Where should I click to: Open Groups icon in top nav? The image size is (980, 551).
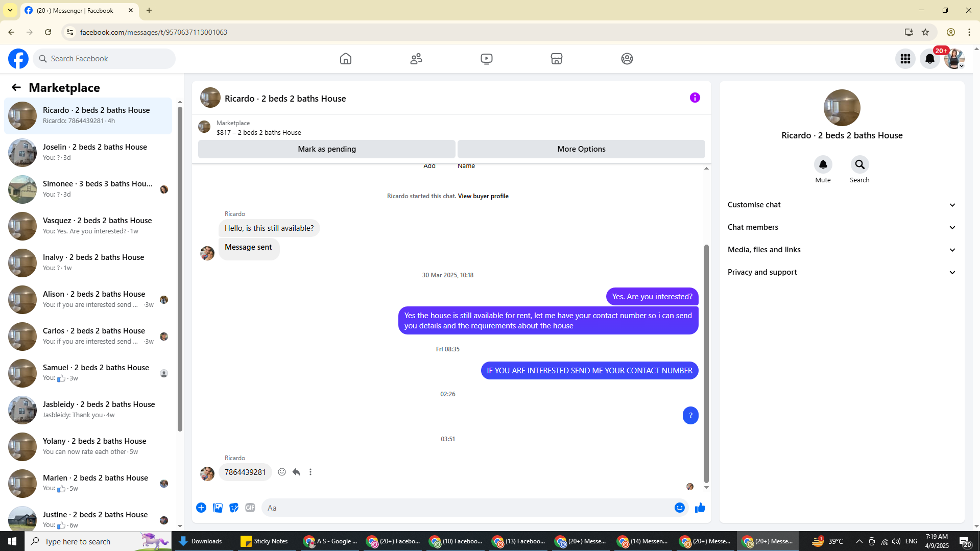coord(627,59)
